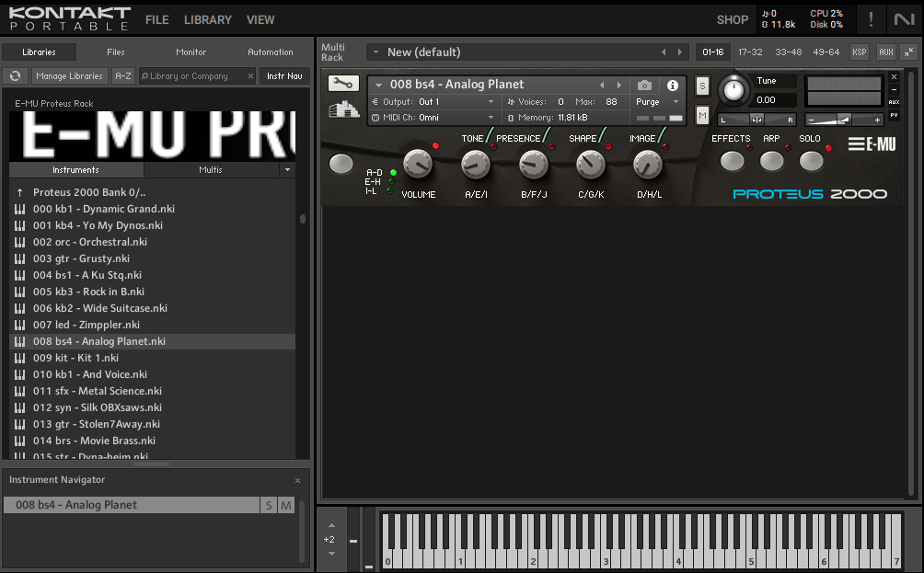The height and width of the screenshot is (573, 924).
Task: Adjust the VOLUME knob
Action: 418,165
